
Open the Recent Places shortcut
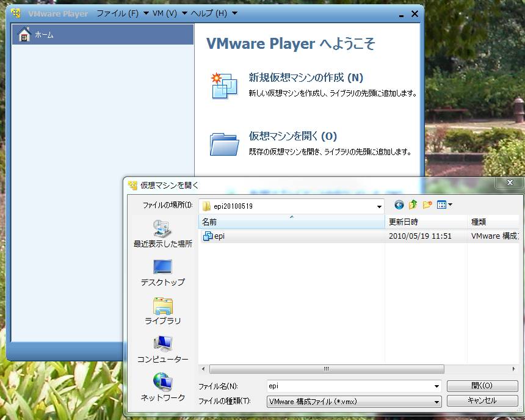[163, 233]
